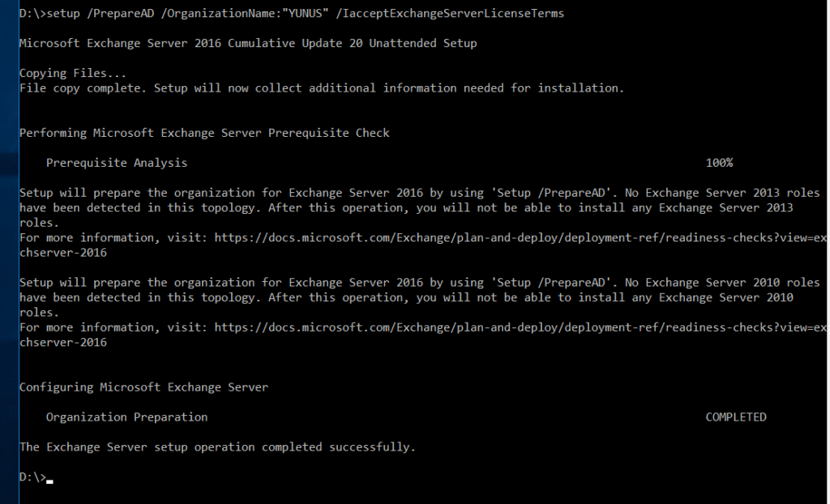Image resolution: width=830 pixels, height=504 pixels.
Task: Click the warning mentioning Exchange Server 2013 roles
Action: pyautogui.click(x=419, y=207)
